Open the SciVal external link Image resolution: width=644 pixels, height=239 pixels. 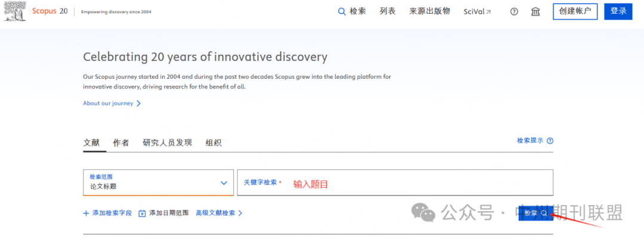(477, 11)
